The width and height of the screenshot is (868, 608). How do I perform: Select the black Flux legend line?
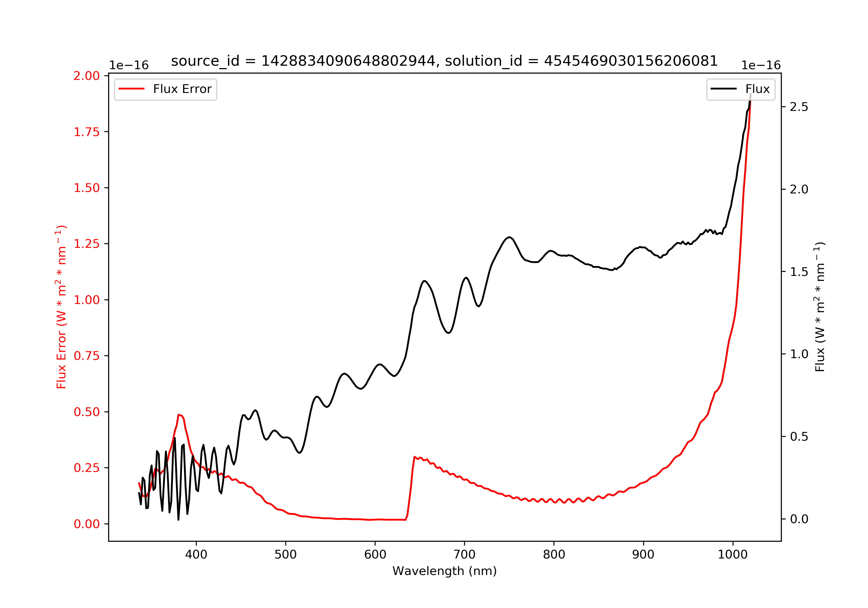click(724, 89)
